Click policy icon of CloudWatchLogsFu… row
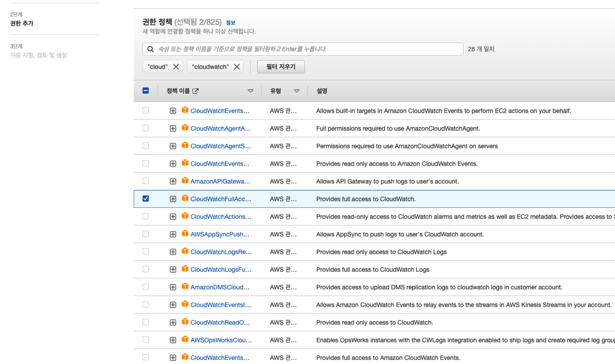 point(185,269)
